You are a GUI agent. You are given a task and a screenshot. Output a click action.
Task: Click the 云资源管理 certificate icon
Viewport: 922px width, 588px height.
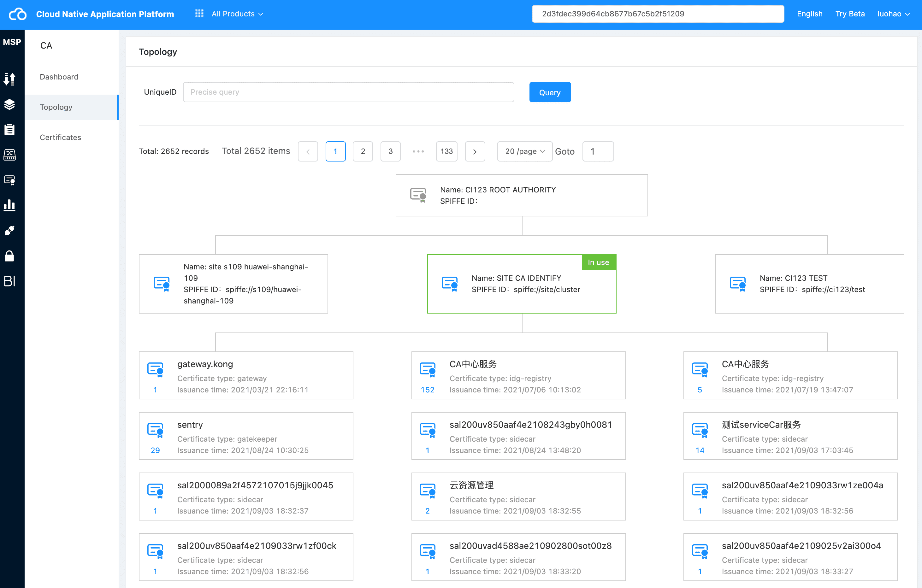tap(428, 491)
